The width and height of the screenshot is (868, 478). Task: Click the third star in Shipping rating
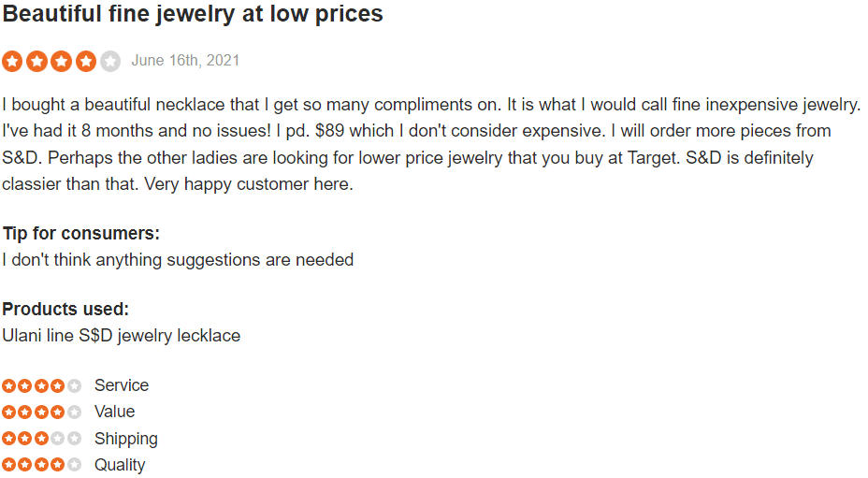pyautogui.click(x=41, y=439)
